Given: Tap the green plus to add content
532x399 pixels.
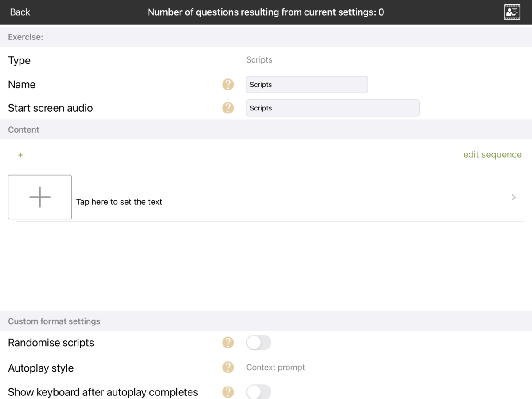Looking at the screenshot, I should (20, 155).
